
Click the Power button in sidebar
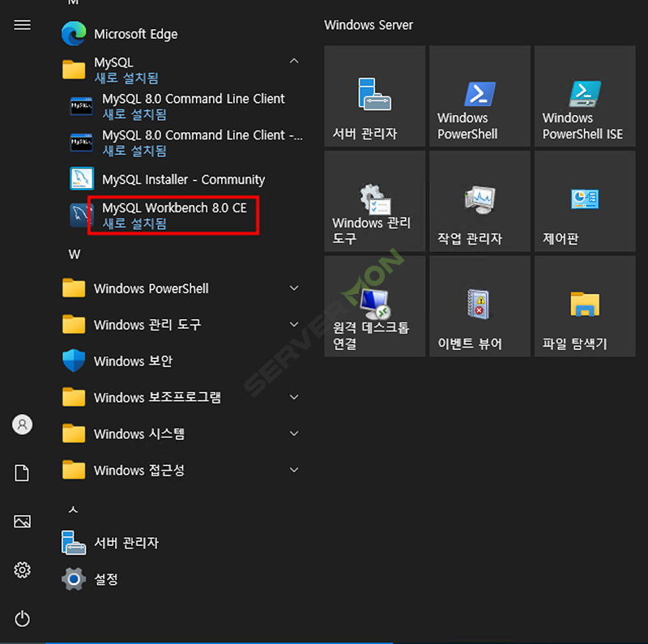23,619
